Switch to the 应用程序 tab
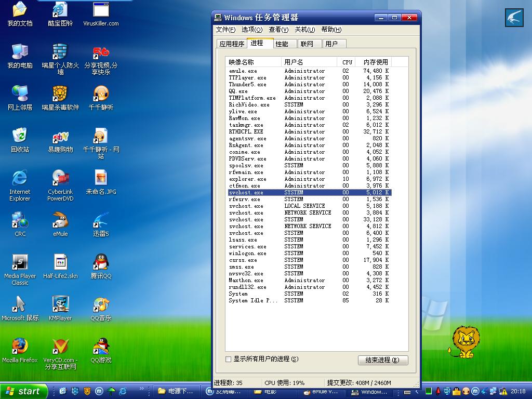The width and height of the screenshot is (532, 399). pyautogui.click(x=232, y=44)
